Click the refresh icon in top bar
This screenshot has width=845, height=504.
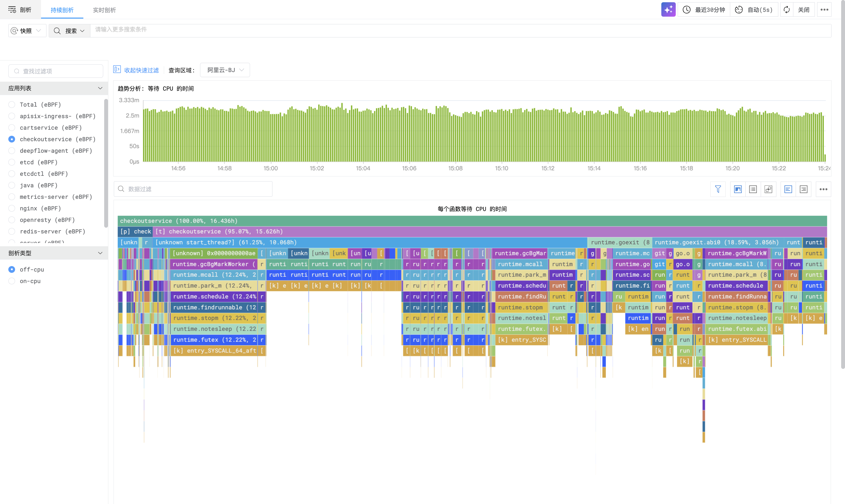tap(787, 10)
